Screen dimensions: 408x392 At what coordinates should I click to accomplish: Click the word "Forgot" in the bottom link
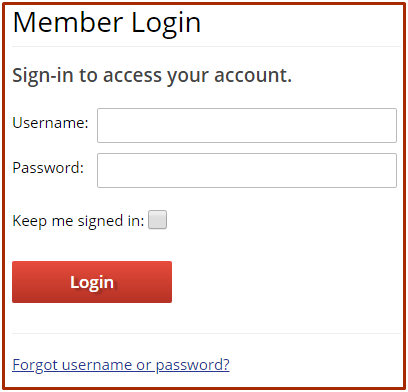coord(35,366)
